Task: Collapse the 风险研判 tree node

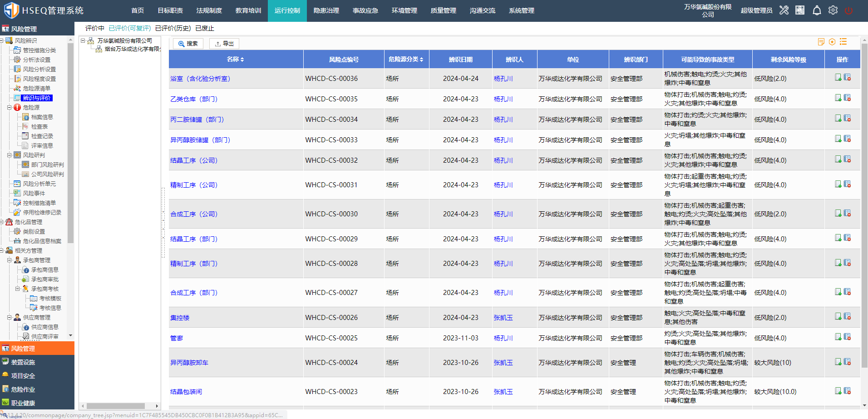Action: (x=9, y=155)
